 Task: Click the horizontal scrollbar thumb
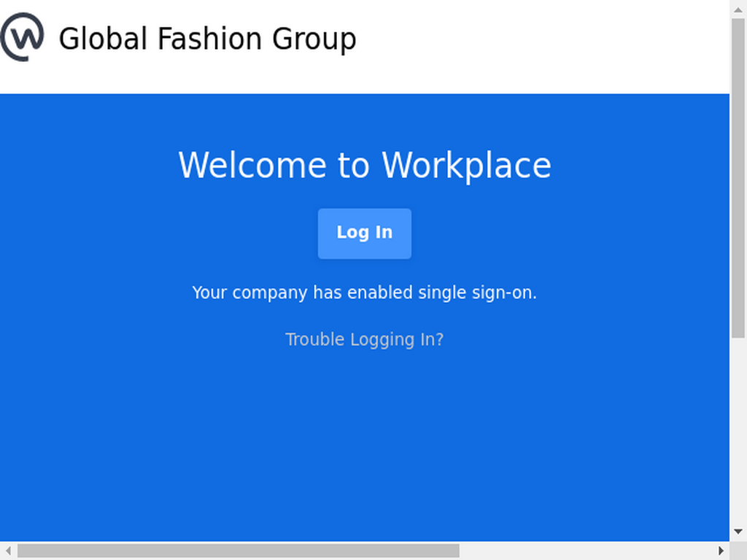pyautogui.click(x=239, y=551)
